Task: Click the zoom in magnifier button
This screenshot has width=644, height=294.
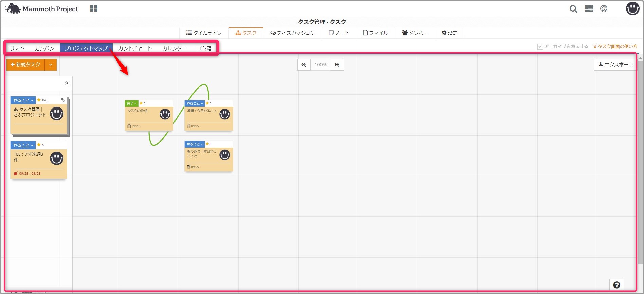Action: point(304,65)
